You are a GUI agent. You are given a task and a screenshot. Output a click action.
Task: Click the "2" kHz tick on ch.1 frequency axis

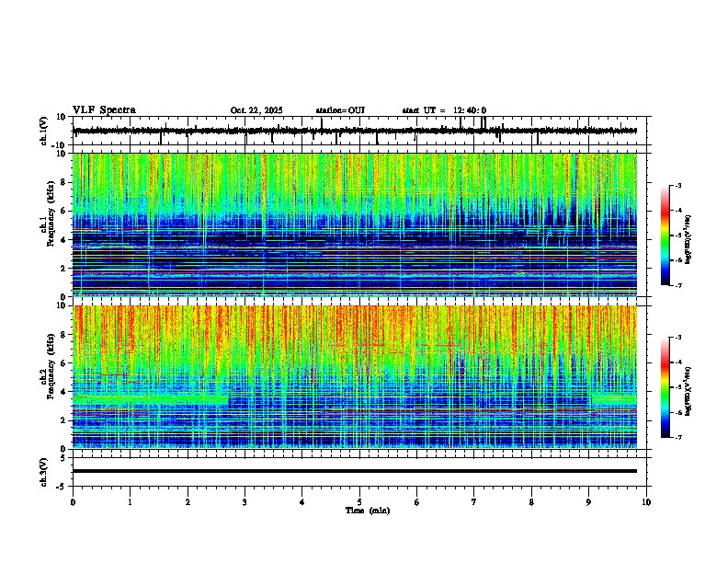coord(64,268)
